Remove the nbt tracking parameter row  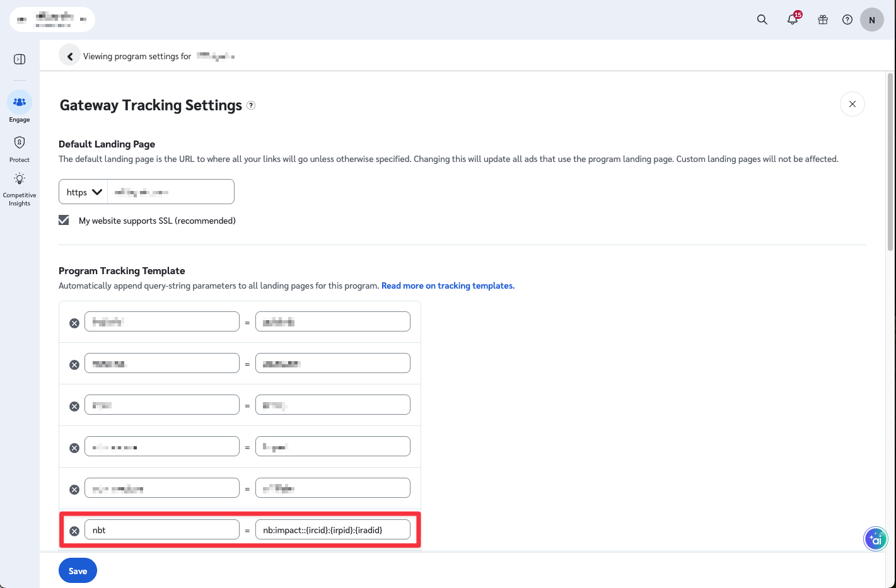pos(74,531)
